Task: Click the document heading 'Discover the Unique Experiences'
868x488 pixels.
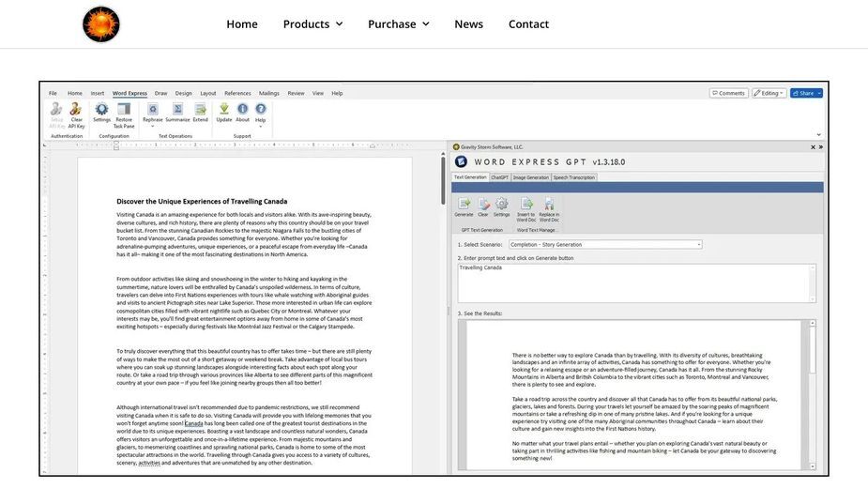Action: tap(202, 201)
